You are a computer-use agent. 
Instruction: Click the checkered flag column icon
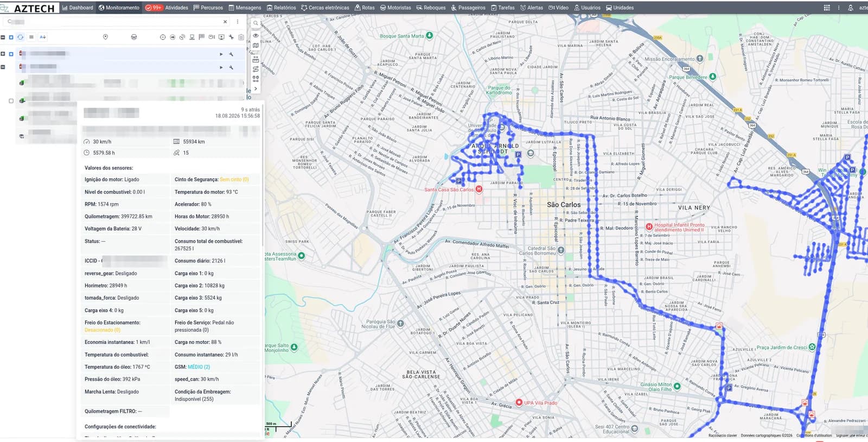[202, 37]
